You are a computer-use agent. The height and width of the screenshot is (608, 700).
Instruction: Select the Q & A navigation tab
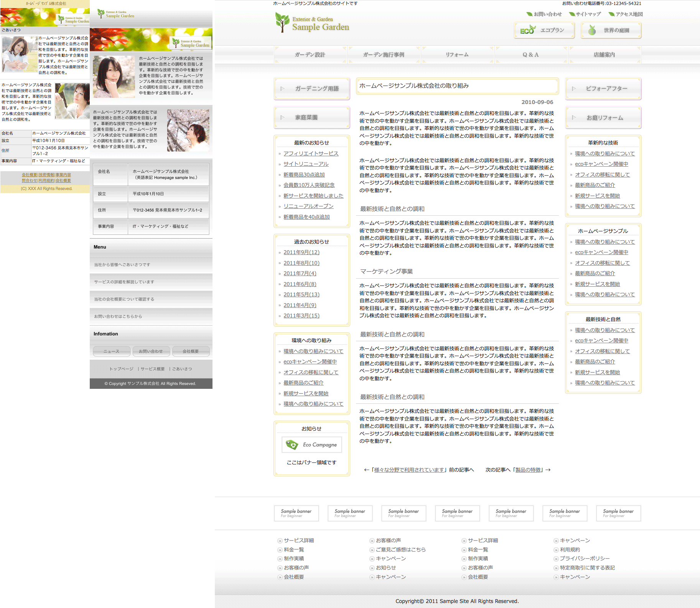(530, 55)
